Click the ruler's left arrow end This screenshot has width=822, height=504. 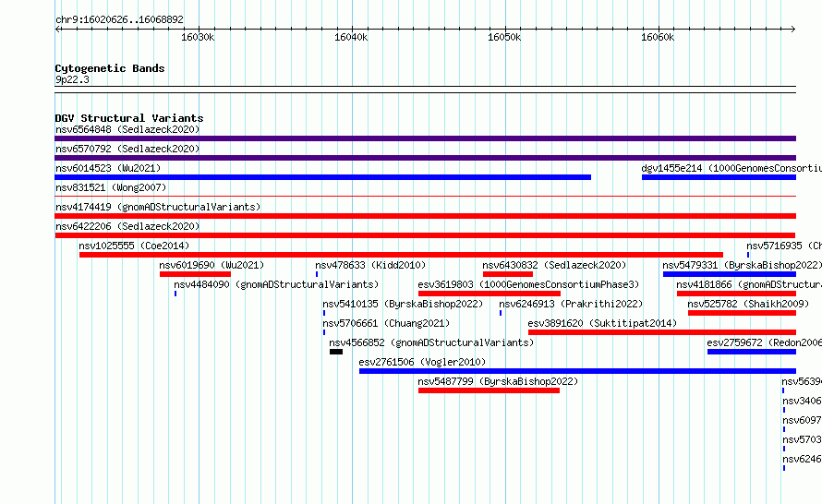click(57, 30)
